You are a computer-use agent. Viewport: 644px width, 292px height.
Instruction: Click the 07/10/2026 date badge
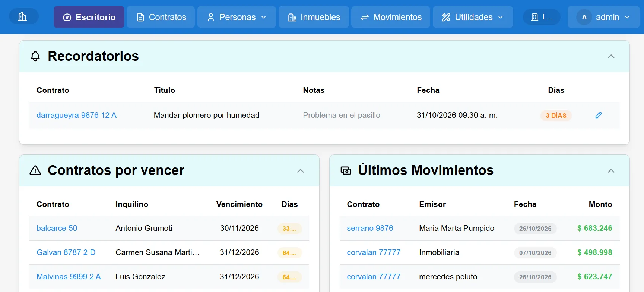coord(535,253)
